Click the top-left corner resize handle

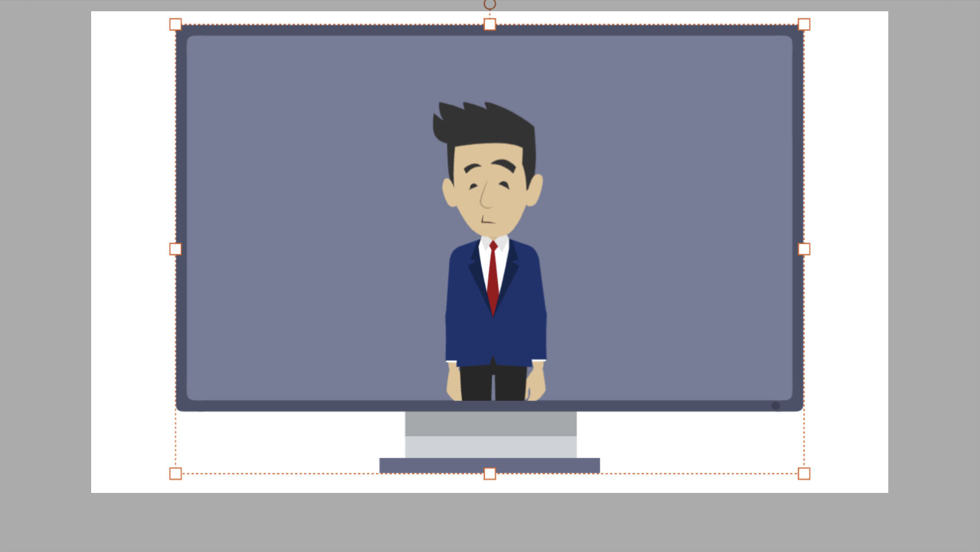pyautogui.click(x=176, y=24)
